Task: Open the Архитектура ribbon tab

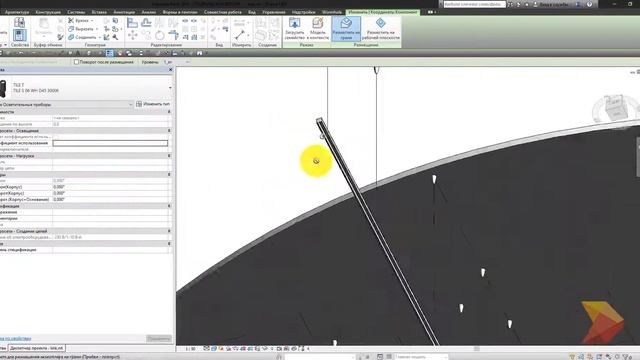Action: click(x=17, y=12)
